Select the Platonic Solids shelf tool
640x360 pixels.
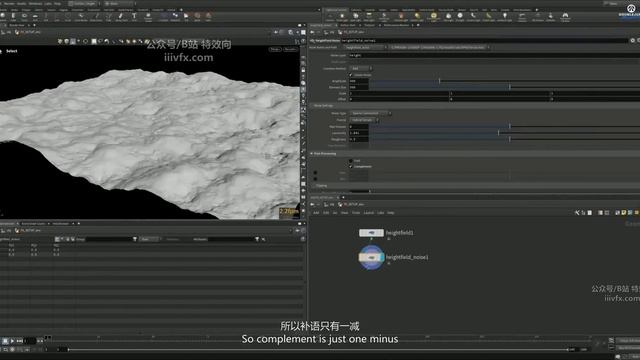pos(148,16)
